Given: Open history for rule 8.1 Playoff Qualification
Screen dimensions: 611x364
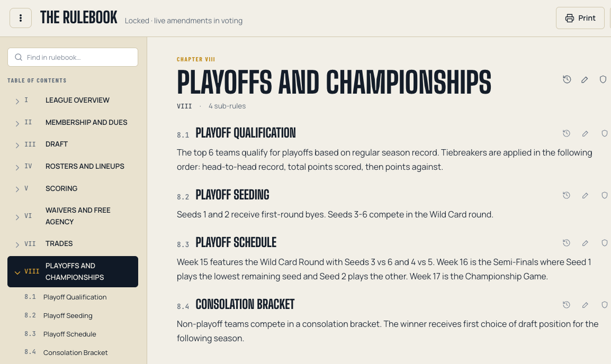Looking at the screenshot, I should coord(567,133).
